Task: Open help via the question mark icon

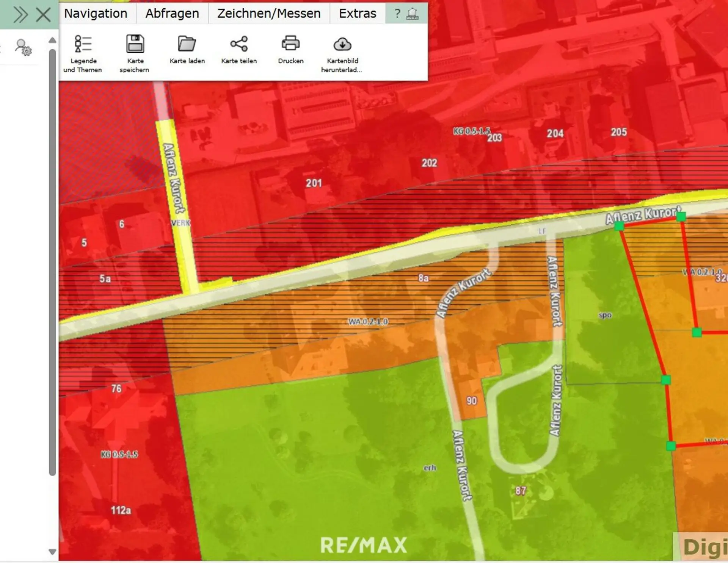Action: click(x=397, y=14)
